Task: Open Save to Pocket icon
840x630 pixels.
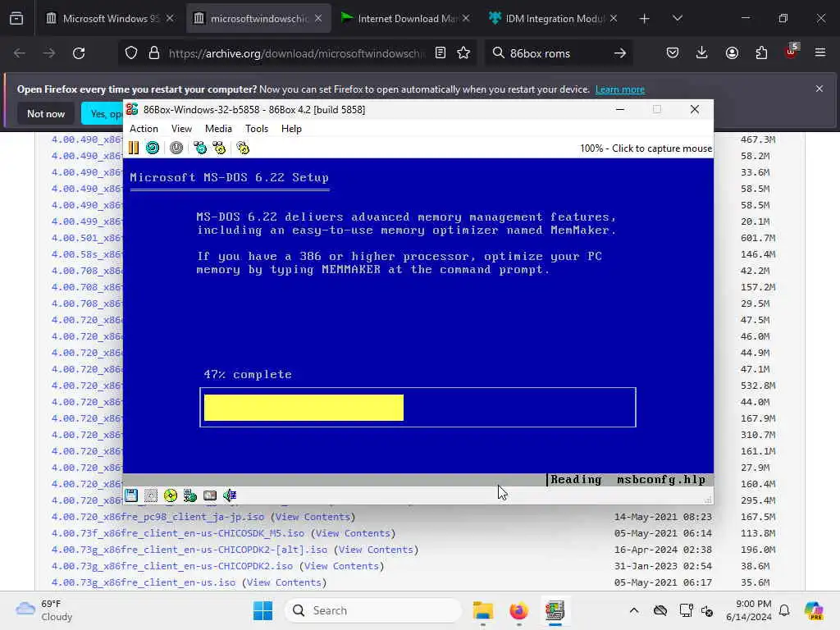Action: pyautogui.click(x=673, y=53)
